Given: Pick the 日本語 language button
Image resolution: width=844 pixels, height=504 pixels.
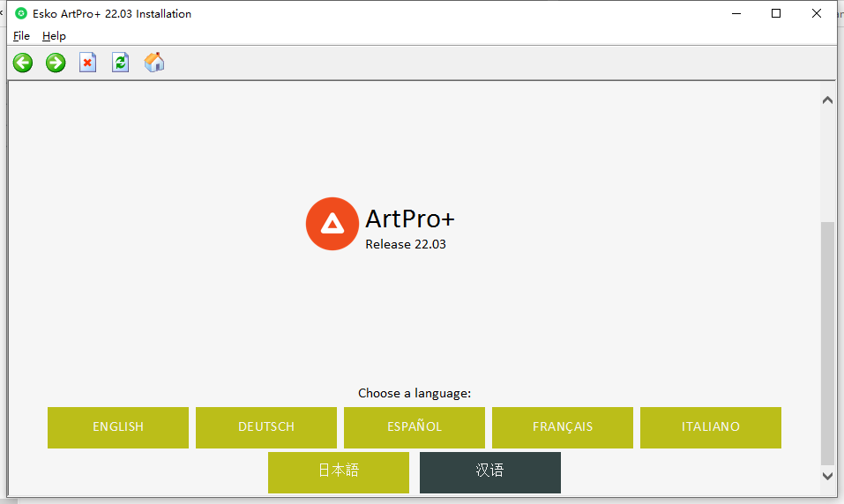Looking at the screenshot, I should (339, 472).
